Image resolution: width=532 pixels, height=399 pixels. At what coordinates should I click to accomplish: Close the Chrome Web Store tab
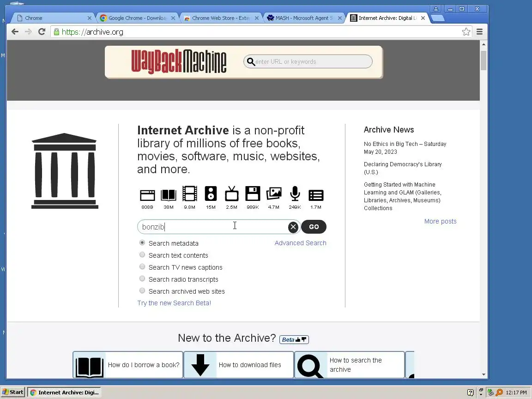[256, 18]
